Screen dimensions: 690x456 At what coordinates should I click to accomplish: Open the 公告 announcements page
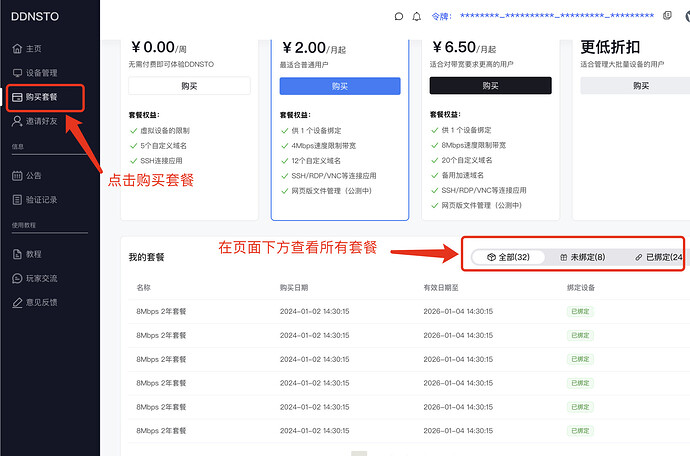(x=33, y=175)
